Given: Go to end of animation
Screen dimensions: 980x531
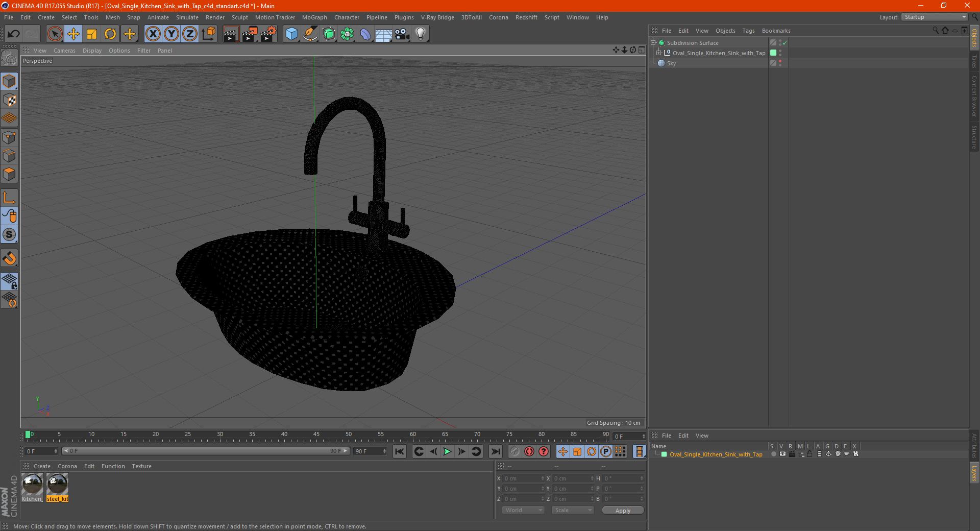Looking at the screenshot, I should tap(495, 451).
